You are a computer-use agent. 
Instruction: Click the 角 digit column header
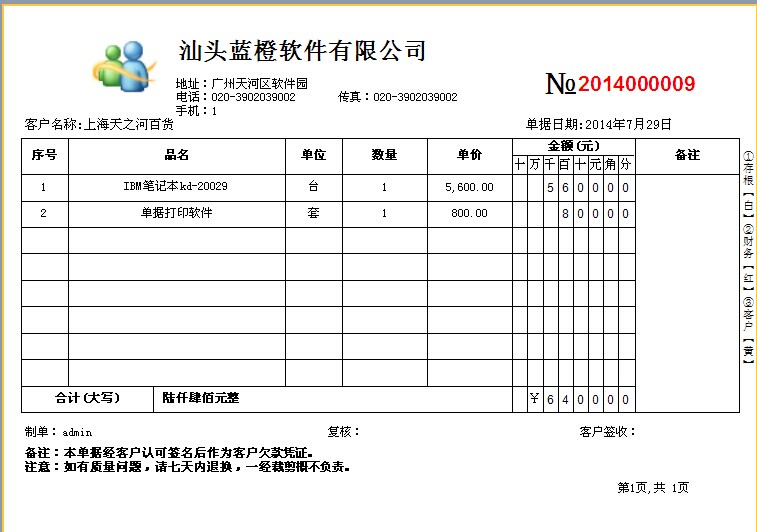click(x=611, y=165)
